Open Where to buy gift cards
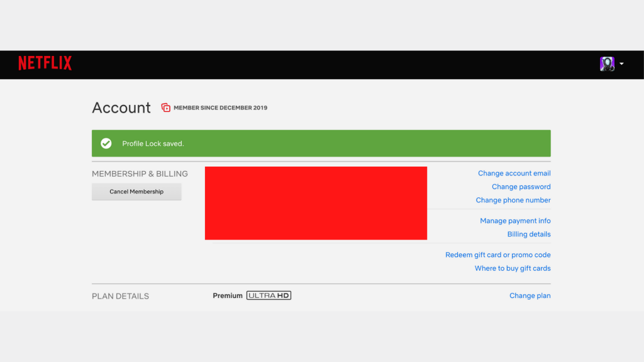This screenshot has height=362, width=644. [513, 268]
